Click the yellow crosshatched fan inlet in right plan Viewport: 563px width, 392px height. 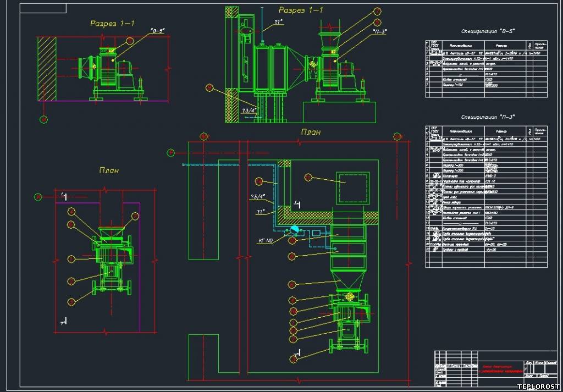(x=348, y=296)
